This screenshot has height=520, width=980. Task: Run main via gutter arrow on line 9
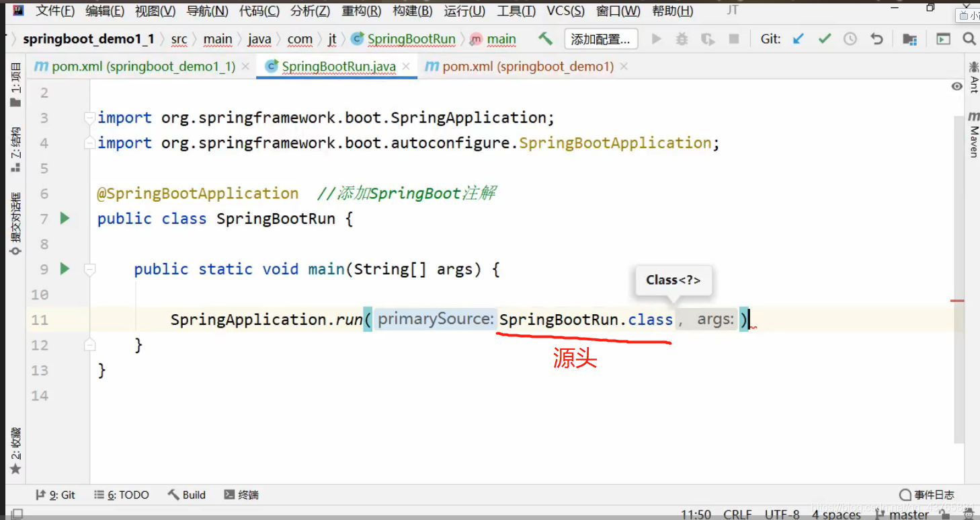[x=65, y=268]
